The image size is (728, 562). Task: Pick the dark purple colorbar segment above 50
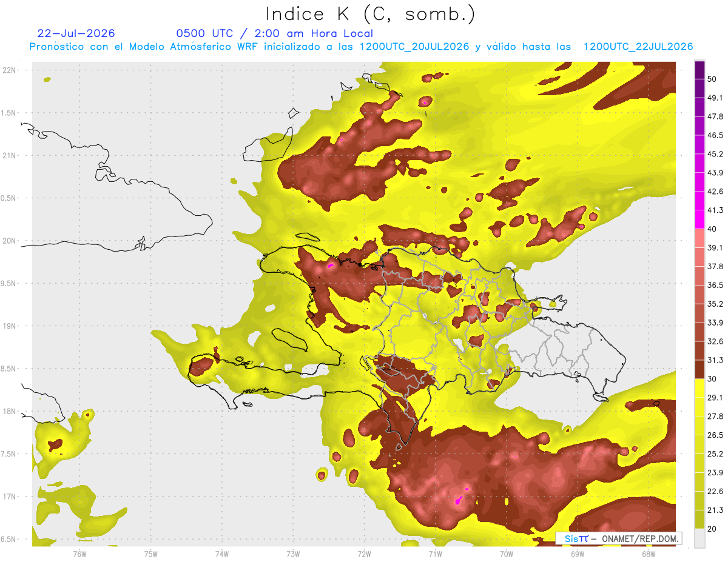[699, 70]
